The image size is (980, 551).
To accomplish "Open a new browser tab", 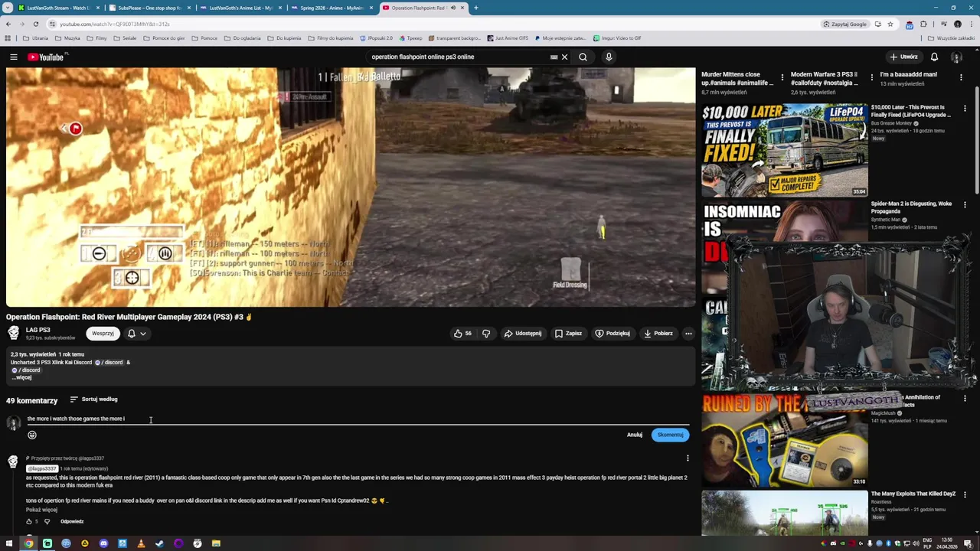I will click(x=475, y=8).
